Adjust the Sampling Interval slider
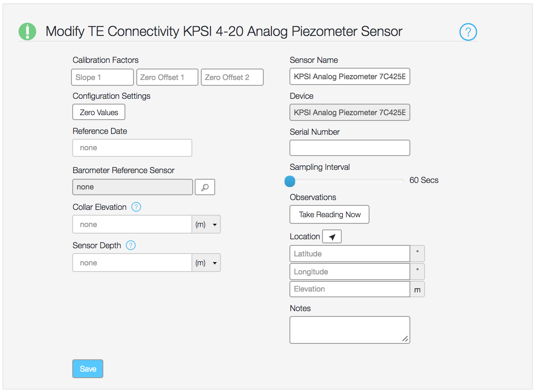Screen dimensions: 534x392 point(289,181)
